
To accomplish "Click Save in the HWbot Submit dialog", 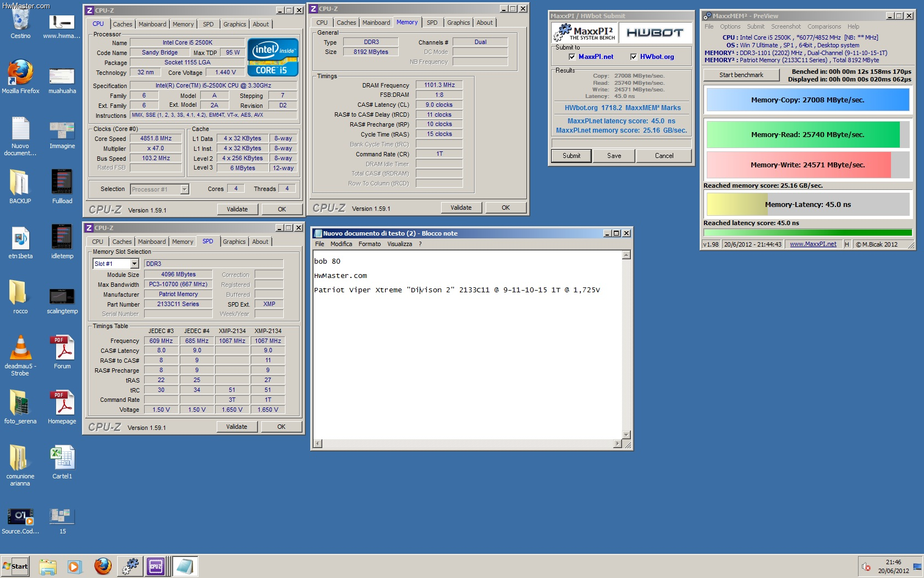I will coord(614,156).
